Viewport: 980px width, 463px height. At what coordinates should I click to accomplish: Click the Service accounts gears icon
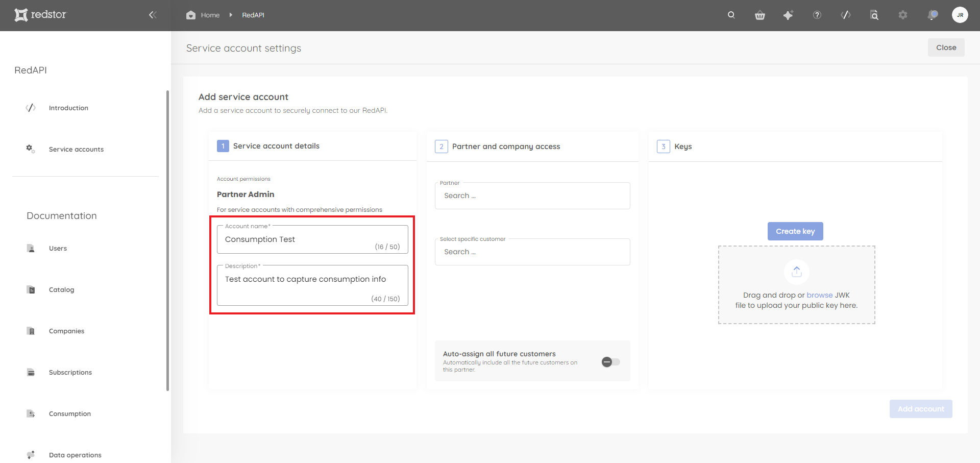point(31,149)
